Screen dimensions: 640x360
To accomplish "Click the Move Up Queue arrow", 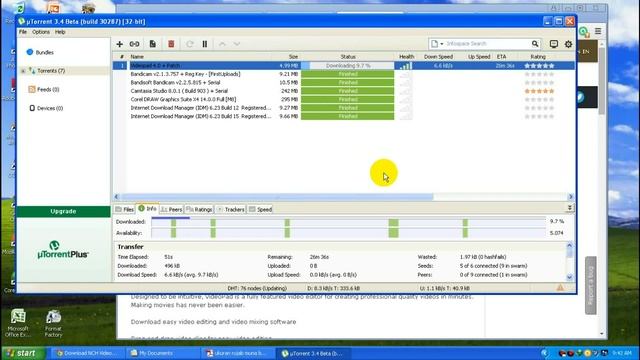I will (222, 44).
